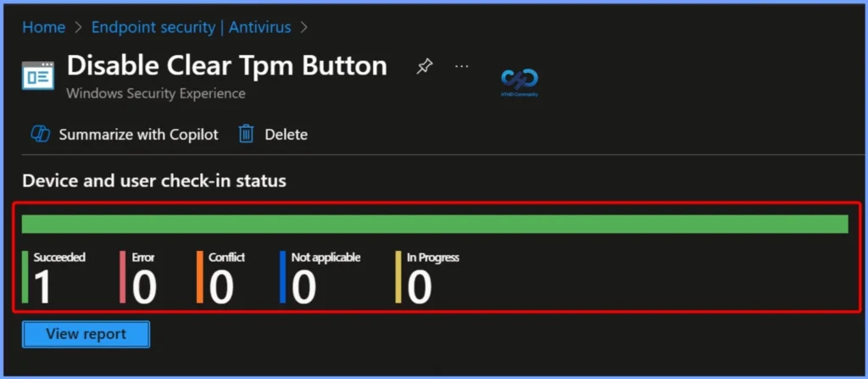Go to Home breadcrumb link
868x379 pixels.
[44, 27]
